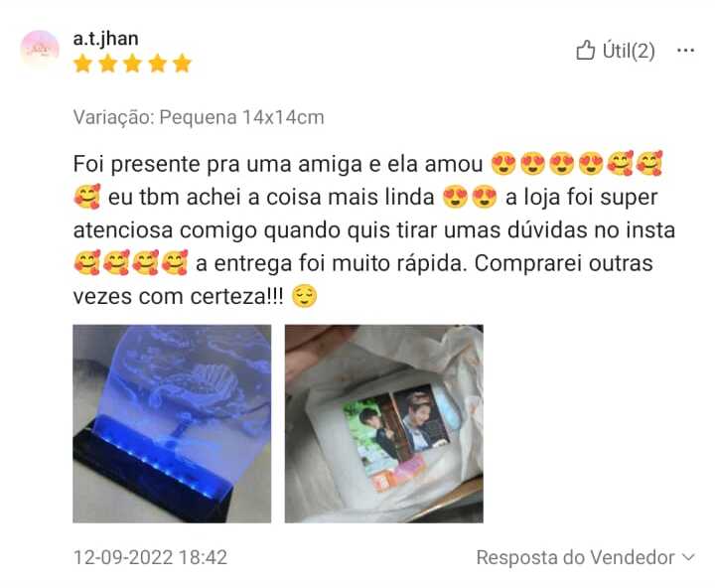This screenshot has width=715, height=588.
Task: Click the second rating star
Action: [107, 64]
